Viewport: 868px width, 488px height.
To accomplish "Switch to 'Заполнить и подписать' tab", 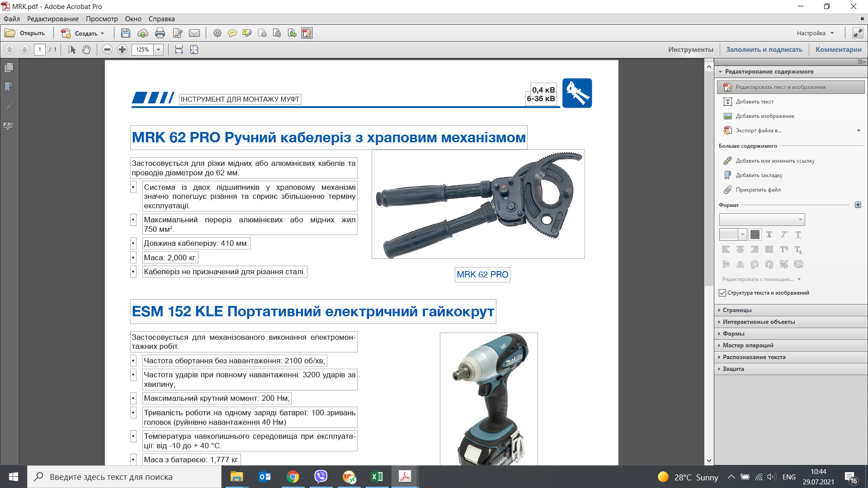I will pos(764,50).
